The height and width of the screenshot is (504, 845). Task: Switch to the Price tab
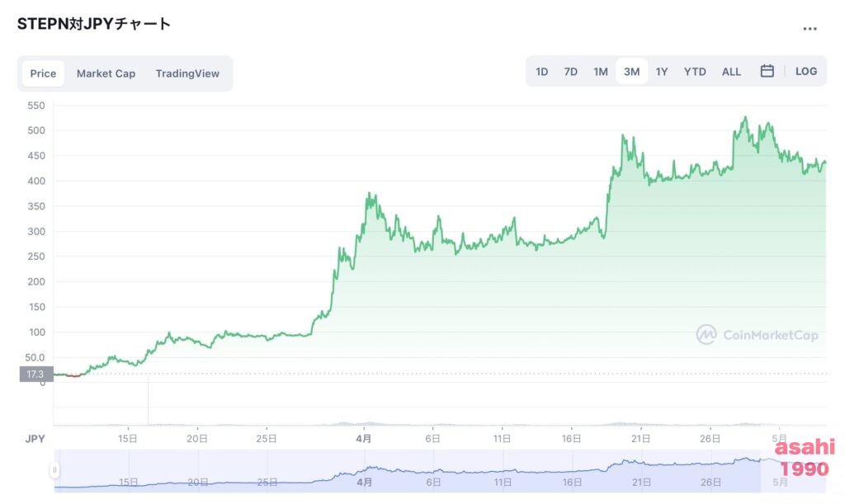43,73
